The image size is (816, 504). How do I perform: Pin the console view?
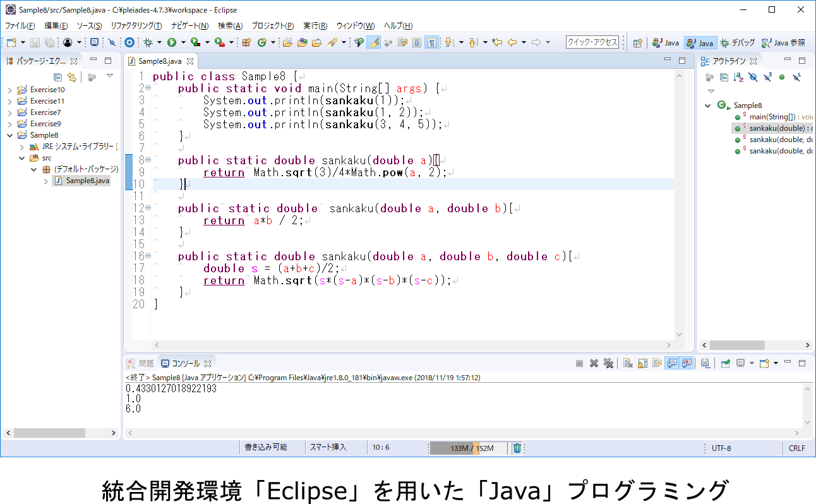(x=725, y=363)
